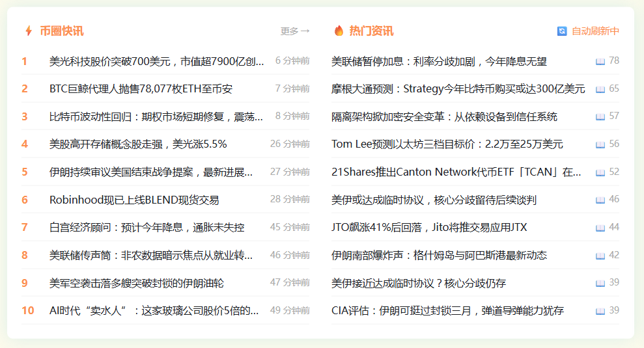Click the 49 分钟前 timestamp
The image size is (644, 348).
290,311
